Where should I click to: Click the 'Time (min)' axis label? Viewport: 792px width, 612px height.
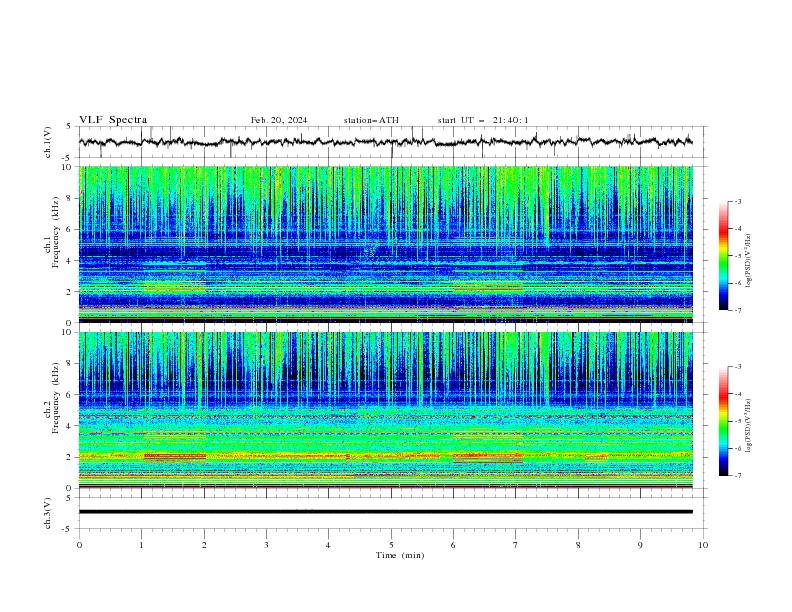point(400,555)
